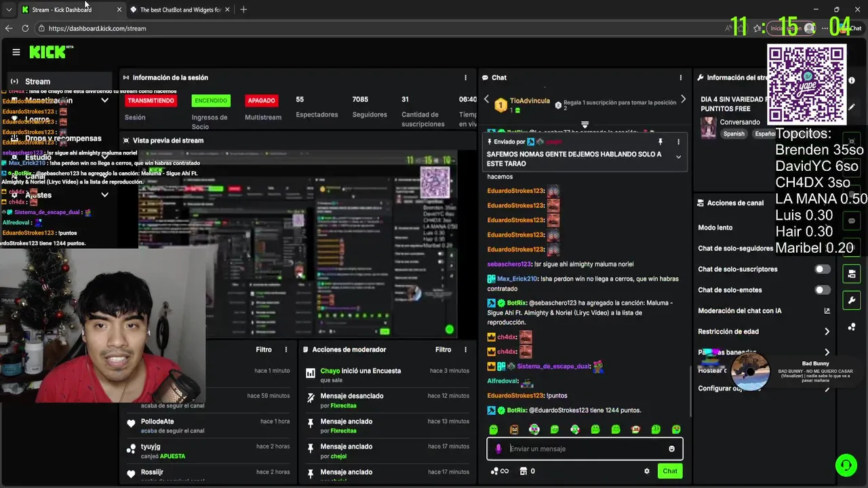868x488 pixels.
Task: Click the browser address bar URL
Action: coord(97,28)
